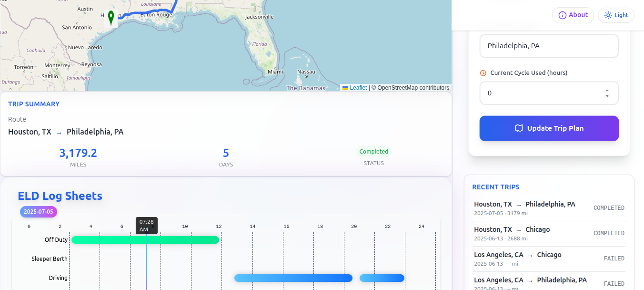Viewport: 644px width, 290px height.
Task: Click the map icon on Update Trip Plan
Action: click(x=519, y=128)
